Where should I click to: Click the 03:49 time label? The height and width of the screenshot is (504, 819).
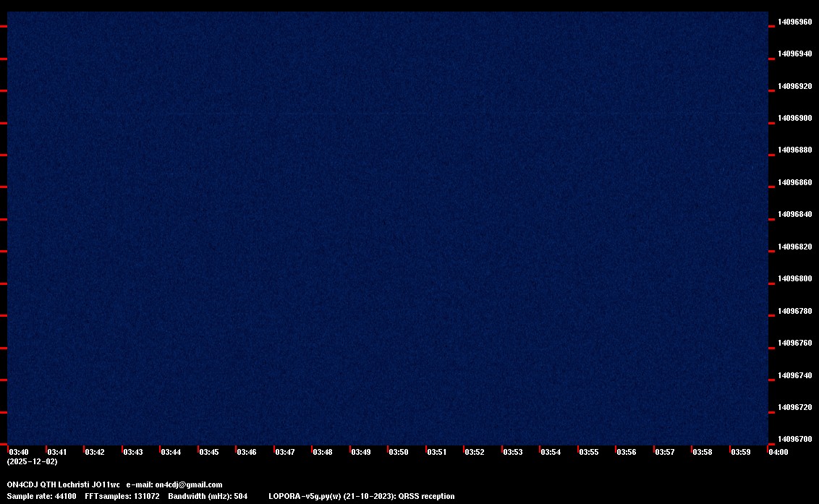361,452
